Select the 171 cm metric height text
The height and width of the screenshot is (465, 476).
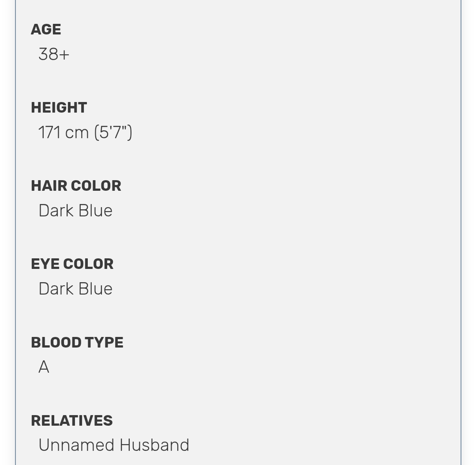coord(64,132)
